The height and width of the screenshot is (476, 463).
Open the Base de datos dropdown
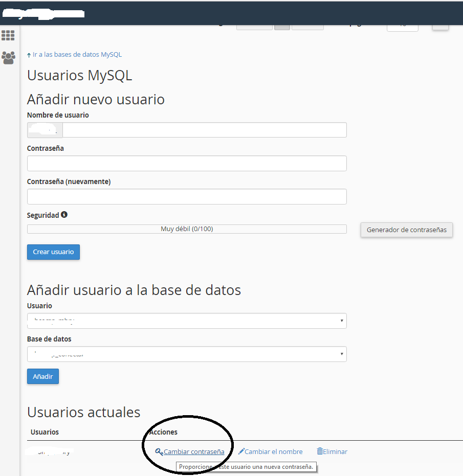[187, 354]
